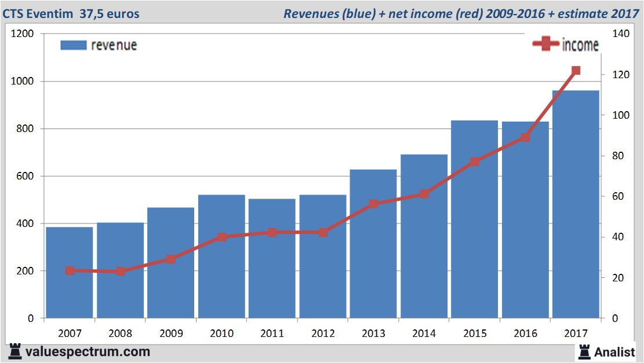The image size is (644, 363).
Task: Click the 2009 x-axis year label
Action: pyautogui.click(x=171, y=333)
